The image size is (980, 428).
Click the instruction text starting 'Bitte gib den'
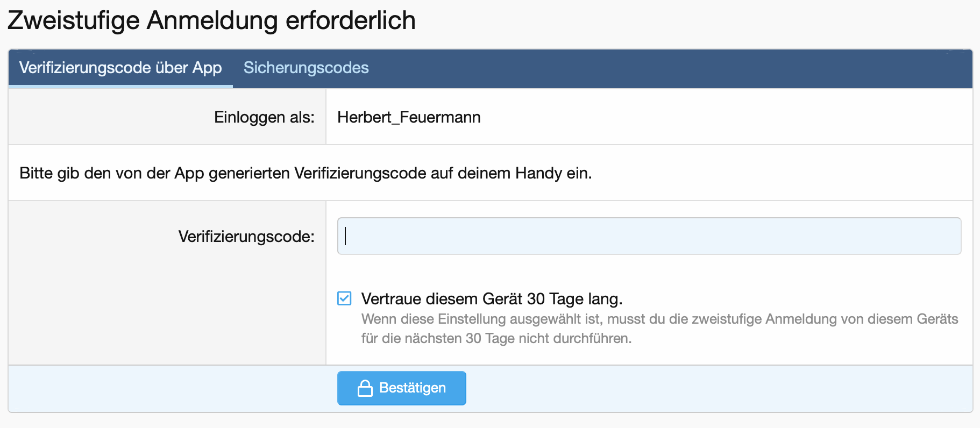(306, 173)
